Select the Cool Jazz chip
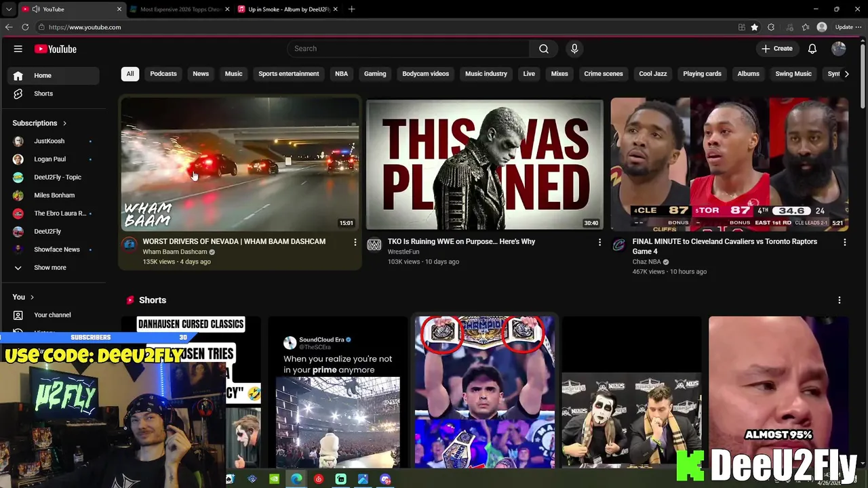Image resolution: width=868 pixels, height=488 pixels. pos(653,74)
